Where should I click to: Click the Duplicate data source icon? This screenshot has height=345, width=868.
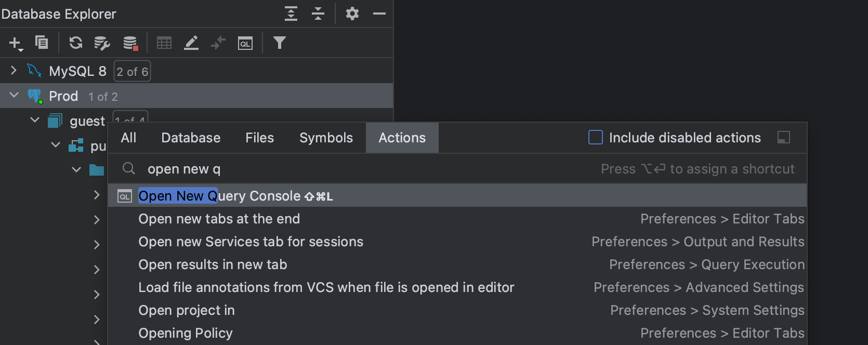point(42,43)
